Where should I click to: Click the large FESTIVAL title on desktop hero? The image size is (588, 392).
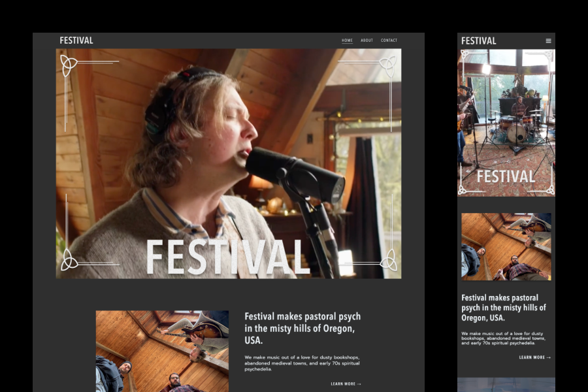(227, 257)
